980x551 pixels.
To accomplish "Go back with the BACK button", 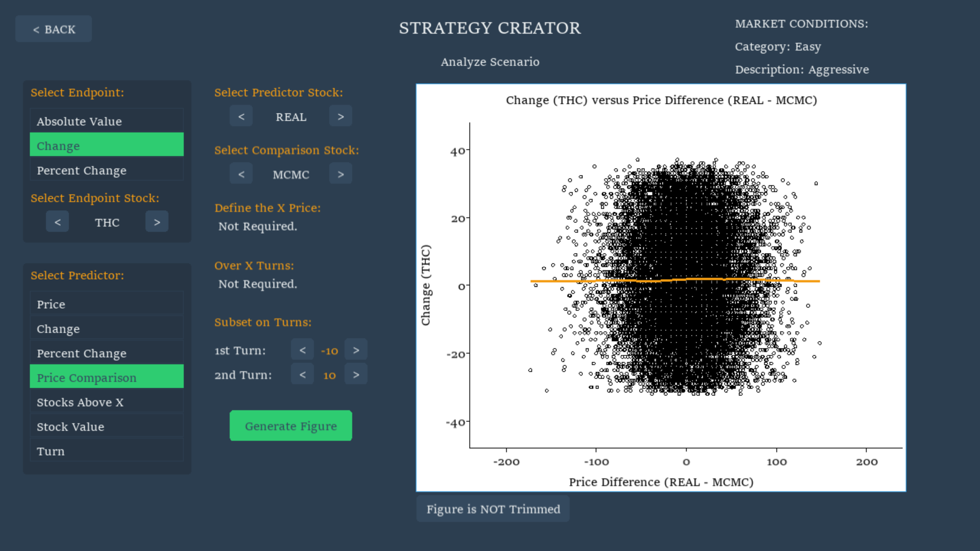I will tap(54, 29).
